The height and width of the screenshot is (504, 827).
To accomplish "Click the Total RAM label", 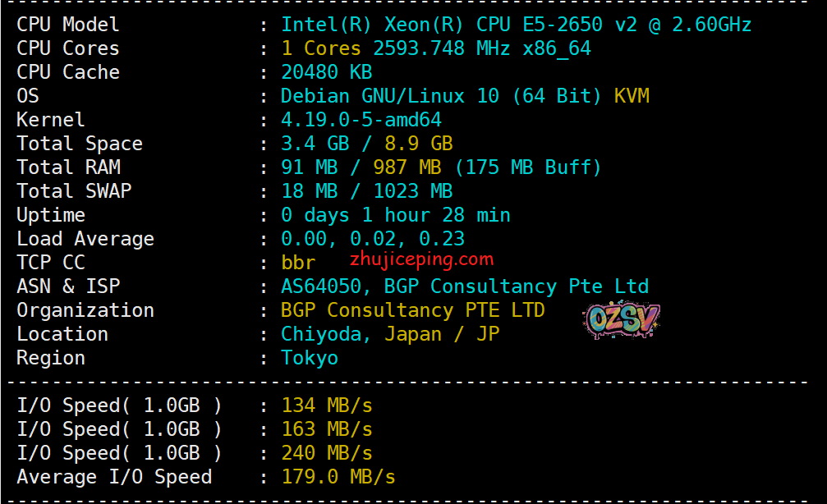I will (x=68, y=167).
